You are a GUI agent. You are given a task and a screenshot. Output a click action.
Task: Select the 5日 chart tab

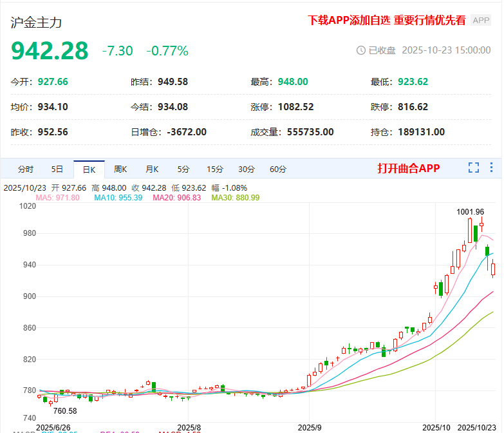pyautogui.click(x=57, y=169)
